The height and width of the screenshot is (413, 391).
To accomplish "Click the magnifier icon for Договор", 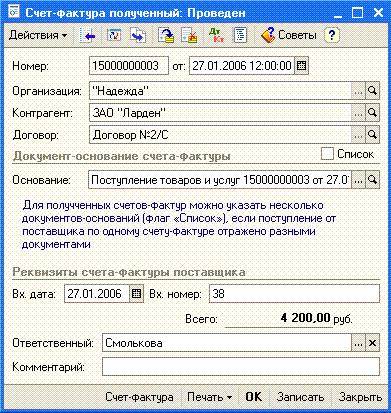I will click(x=372, y=135).
